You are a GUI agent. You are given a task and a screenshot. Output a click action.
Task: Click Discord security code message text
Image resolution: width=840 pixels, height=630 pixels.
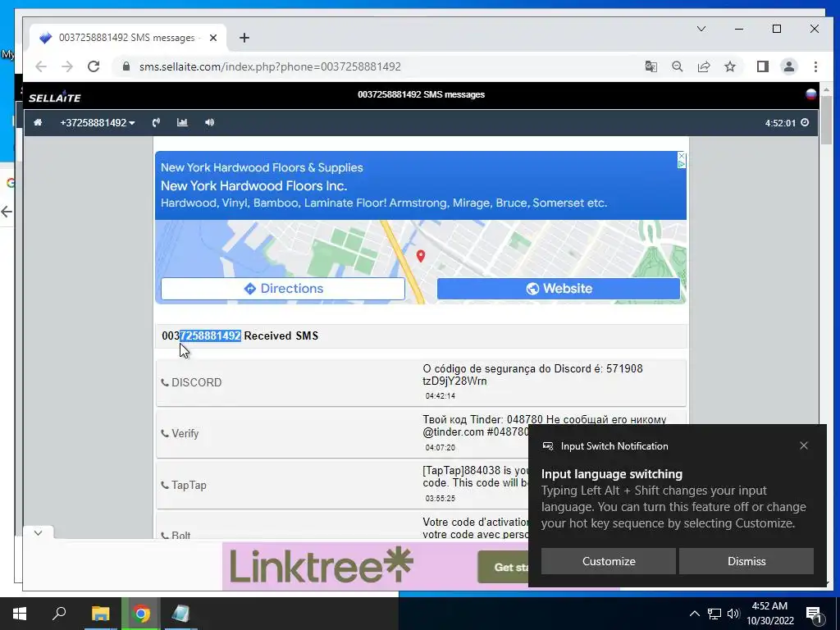click(x=532, y=374)
